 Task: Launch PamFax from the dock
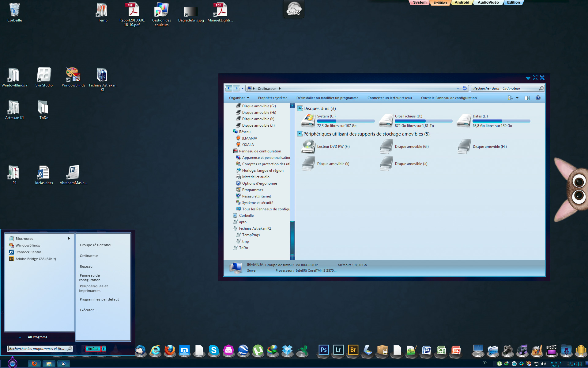pos(228,350)
